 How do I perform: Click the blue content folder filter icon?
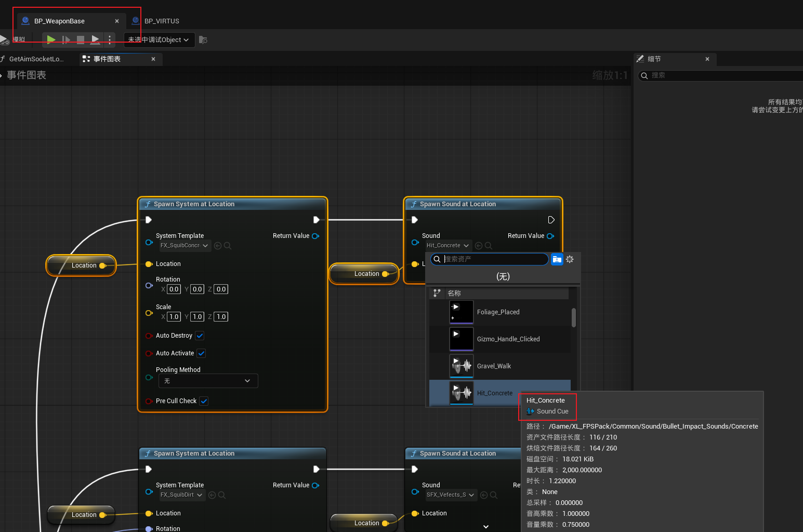[x=557, y=259]
